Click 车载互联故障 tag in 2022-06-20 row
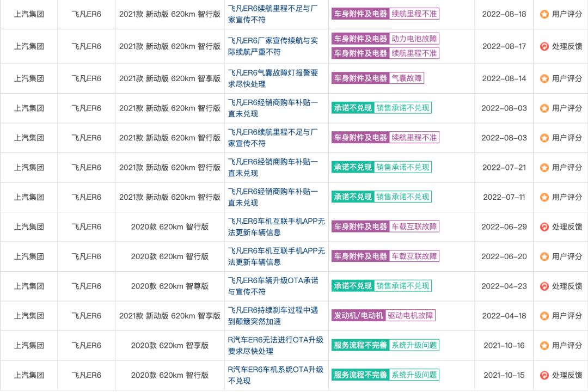The width and height of the screenshot is (588, 392). (414, 256)
